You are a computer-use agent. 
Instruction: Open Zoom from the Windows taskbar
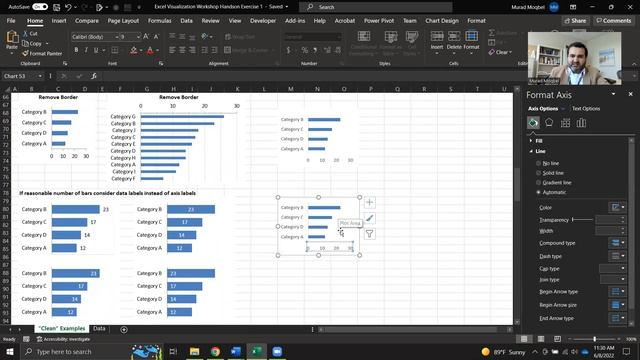coord(277,351)
